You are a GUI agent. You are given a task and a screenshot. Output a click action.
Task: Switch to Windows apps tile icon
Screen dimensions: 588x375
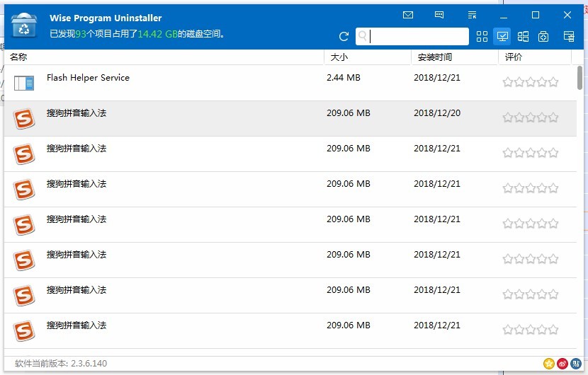523,36
